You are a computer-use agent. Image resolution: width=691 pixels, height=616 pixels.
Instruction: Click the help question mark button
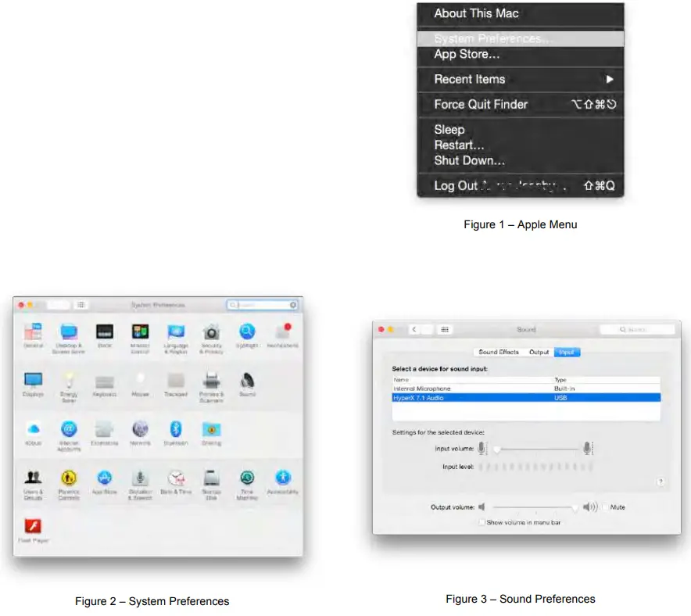(661, 482)
